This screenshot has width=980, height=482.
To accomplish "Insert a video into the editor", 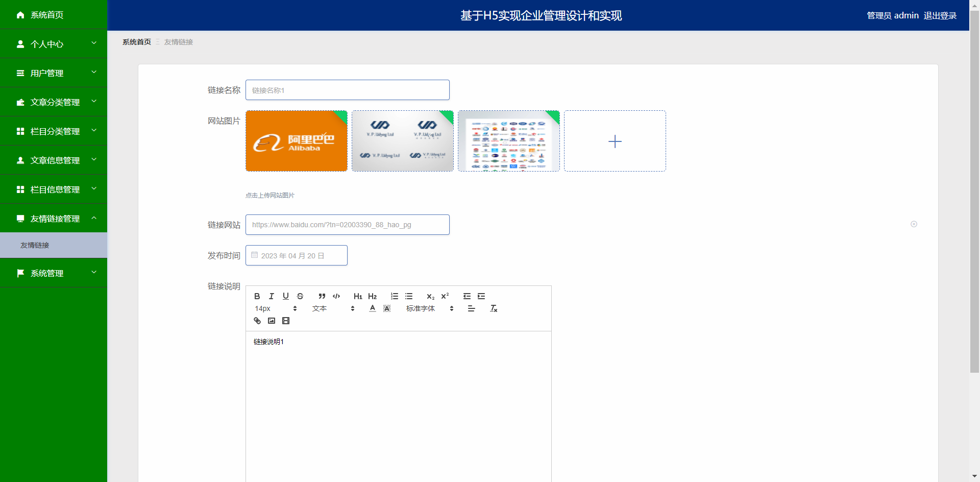I will 286,321.
